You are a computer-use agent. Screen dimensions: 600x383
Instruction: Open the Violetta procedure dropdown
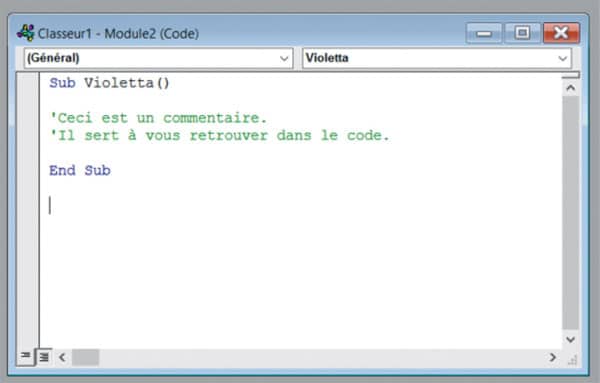click(x=437, y=58)
